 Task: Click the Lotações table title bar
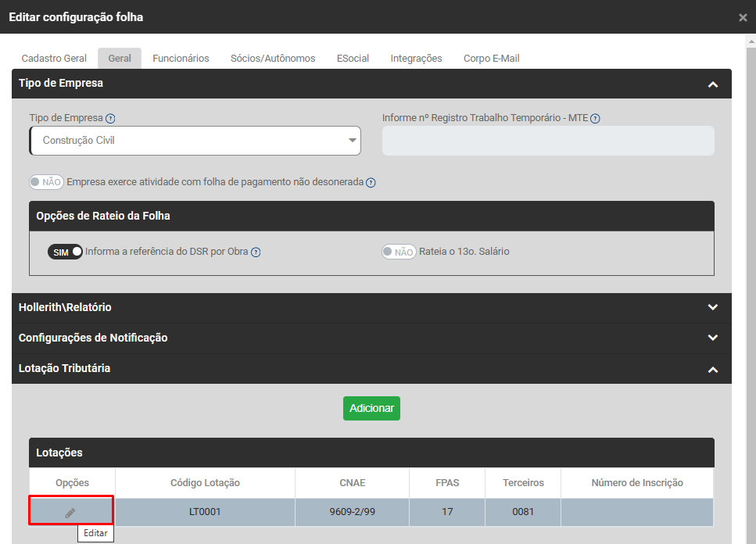click(x=371, y=453)
